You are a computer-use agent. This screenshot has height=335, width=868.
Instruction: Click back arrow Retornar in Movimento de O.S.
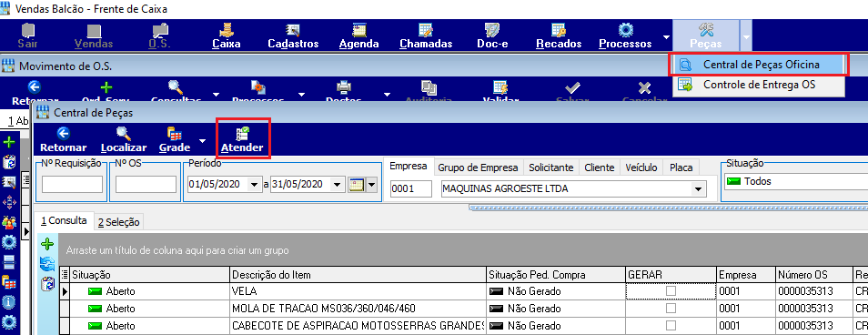tap(35, 87)
